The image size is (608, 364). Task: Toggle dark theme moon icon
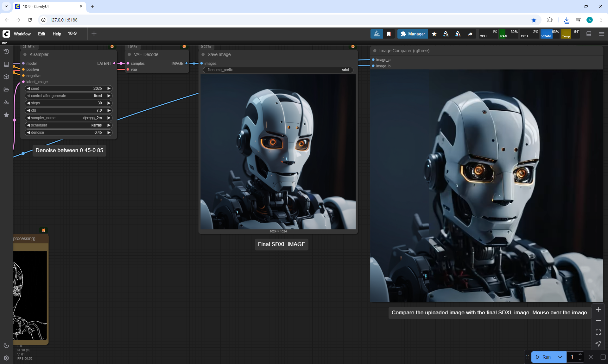6,345
